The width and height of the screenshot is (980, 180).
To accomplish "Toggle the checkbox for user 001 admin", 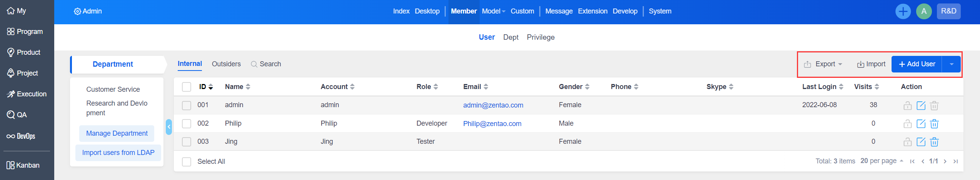I will coord(187,105).
